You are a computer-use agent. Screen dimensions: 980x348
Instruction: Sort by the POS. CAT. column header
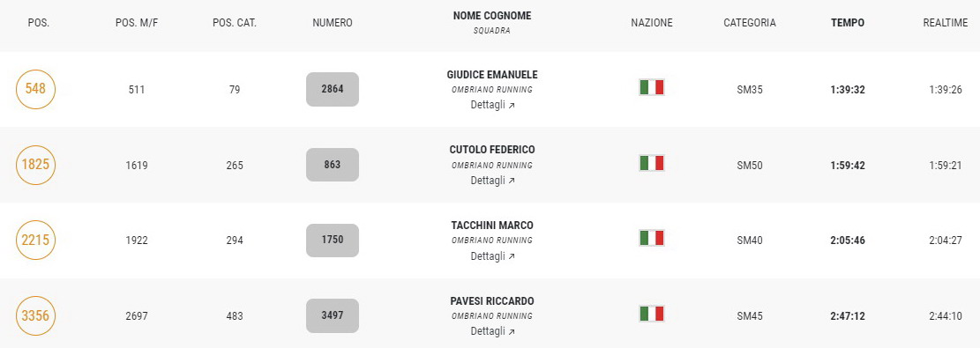tap(235, 23)
